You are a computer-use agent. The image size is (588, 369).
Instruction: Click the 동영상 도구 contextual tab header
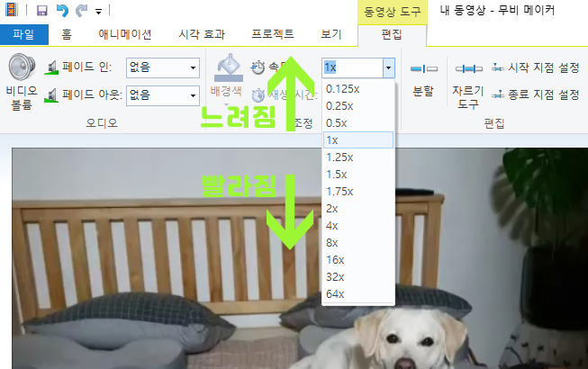393,12
